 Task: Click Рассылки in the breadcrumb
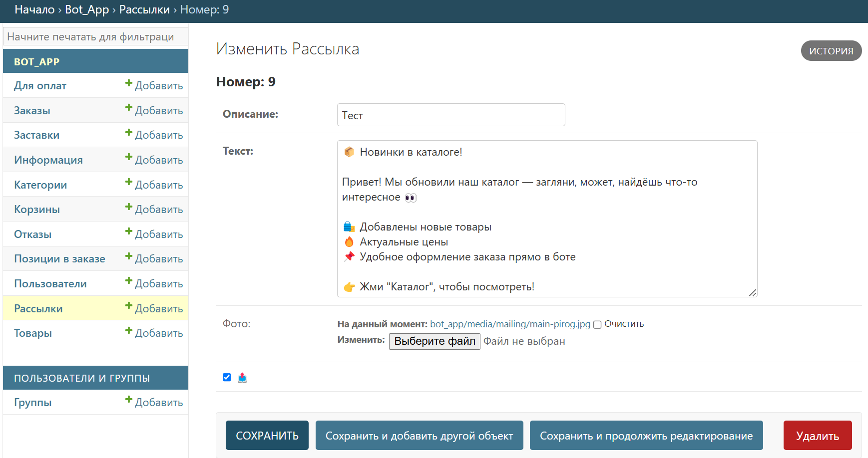coord(144,9)
